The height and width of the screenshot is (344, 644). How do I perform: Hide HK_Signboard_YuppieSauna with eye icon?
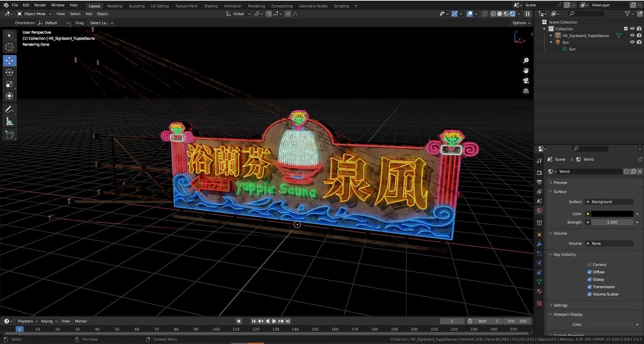point(632,35)
